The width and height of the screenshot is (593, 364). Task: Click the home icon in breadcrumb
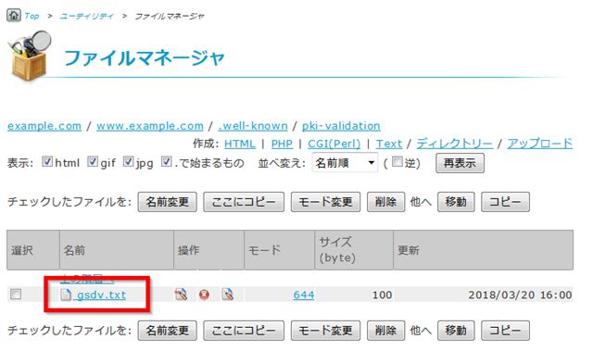(x=14, y=15)
